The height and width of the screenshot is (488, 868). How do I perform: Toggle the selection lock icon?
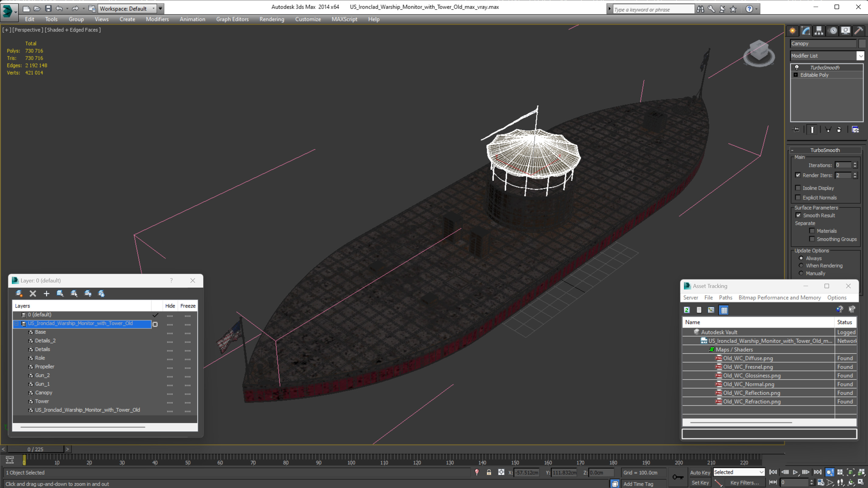489,472
